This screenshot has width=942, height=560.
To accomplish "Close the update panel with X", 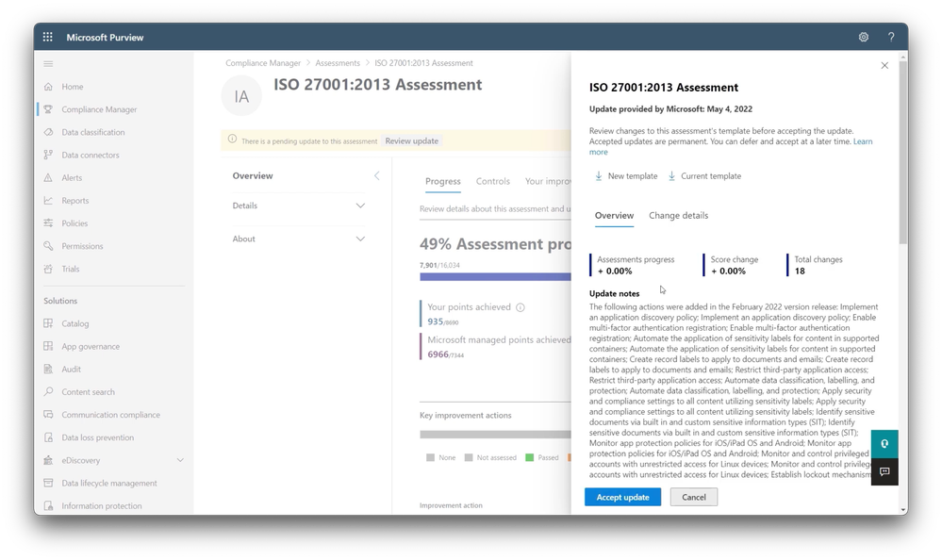I will (884, 65).
